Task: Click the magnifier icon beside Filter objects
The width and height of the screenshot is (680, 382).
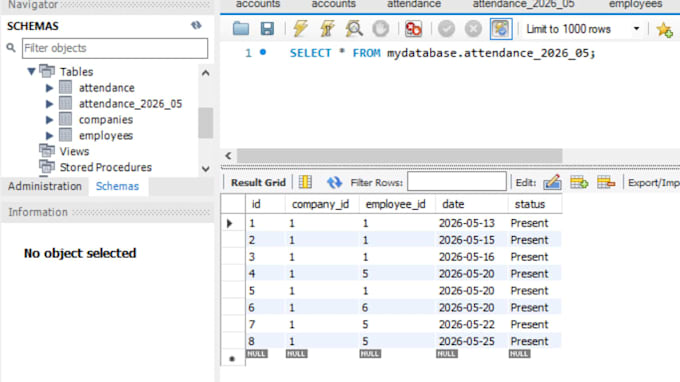Action: [x=11, y=48]
